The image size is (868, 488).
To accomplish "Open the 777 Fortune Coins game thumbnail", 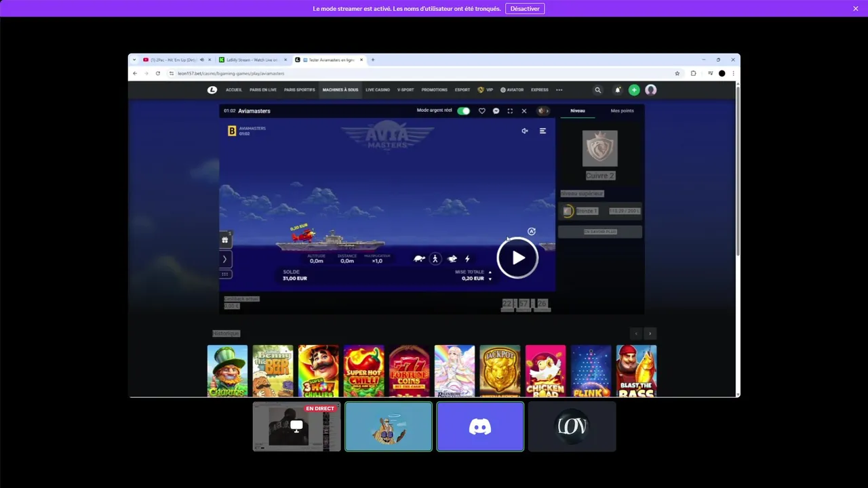I will 409,371.
